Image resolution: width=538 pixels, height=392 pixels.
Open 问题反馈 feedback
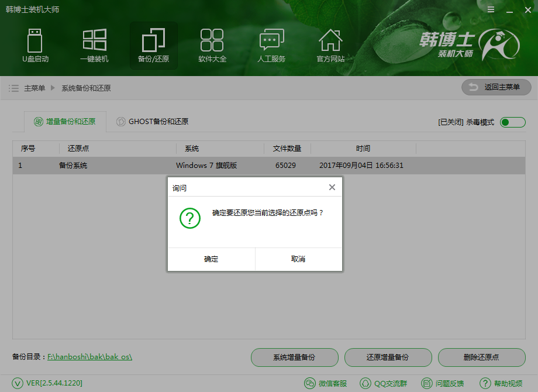pos(443,383)
